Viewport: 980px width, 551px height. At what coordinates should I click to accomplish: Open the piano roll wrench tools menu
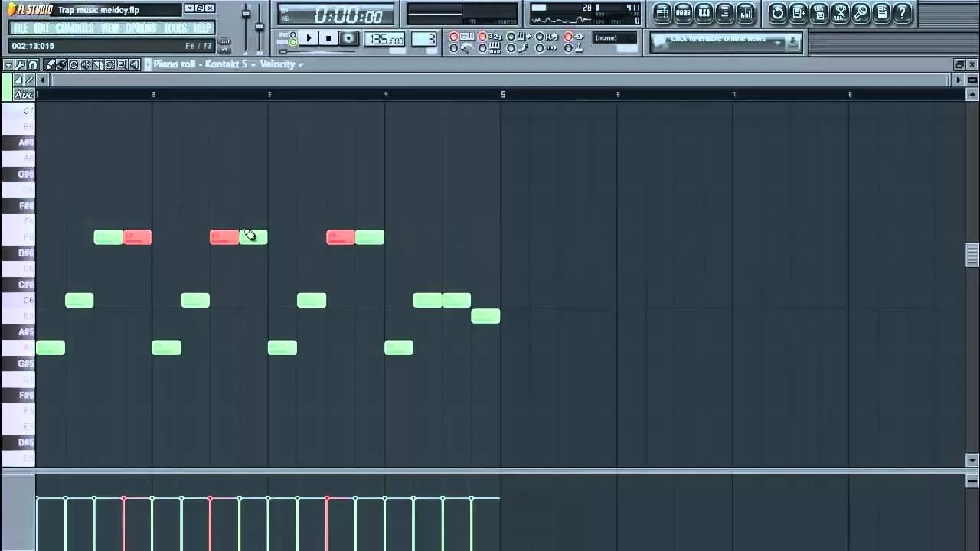click(21, 64)
